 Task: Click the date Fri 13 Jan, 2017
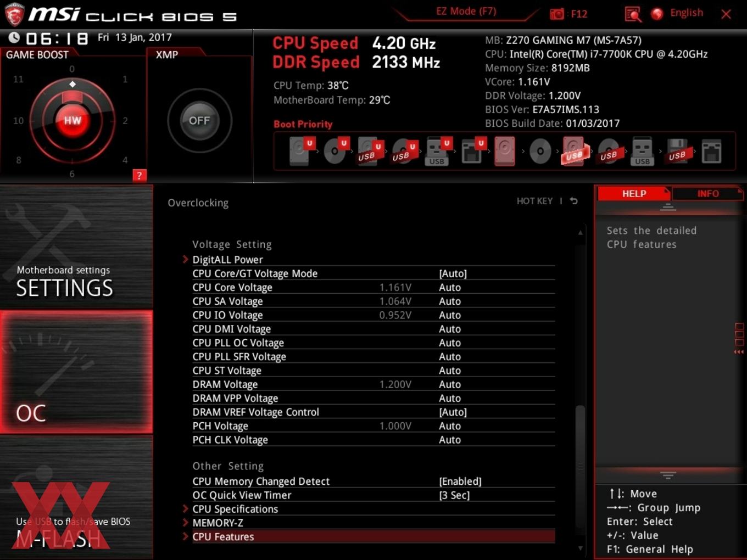pos(135,37)
